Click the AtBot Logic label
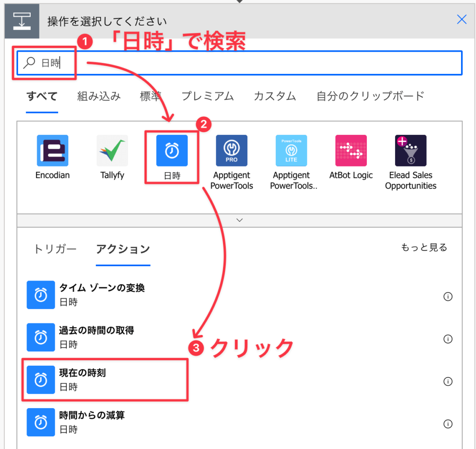The height and width of the screenshot is (449, 476). pyautogui.click(x=351, y=175)
